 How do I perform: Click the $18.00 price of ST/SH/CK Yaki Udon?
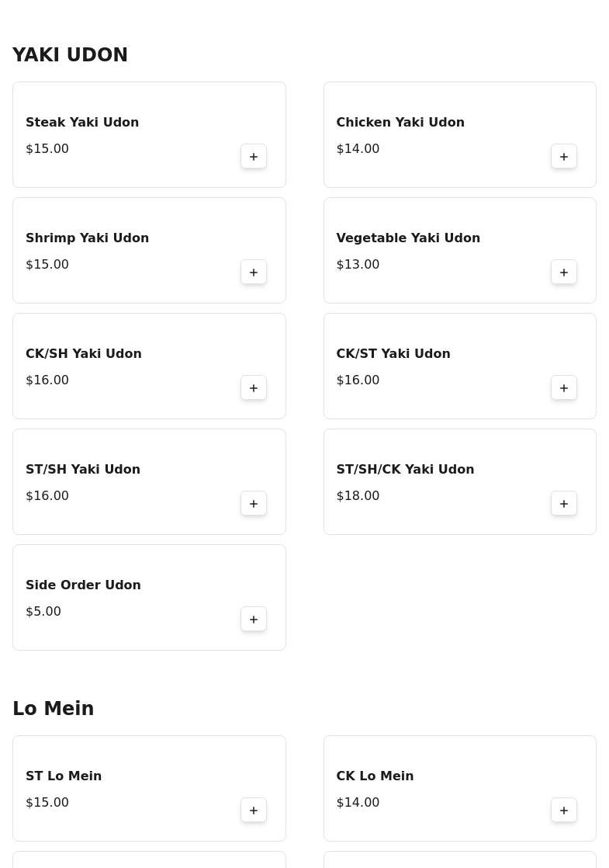coord(358,496)
